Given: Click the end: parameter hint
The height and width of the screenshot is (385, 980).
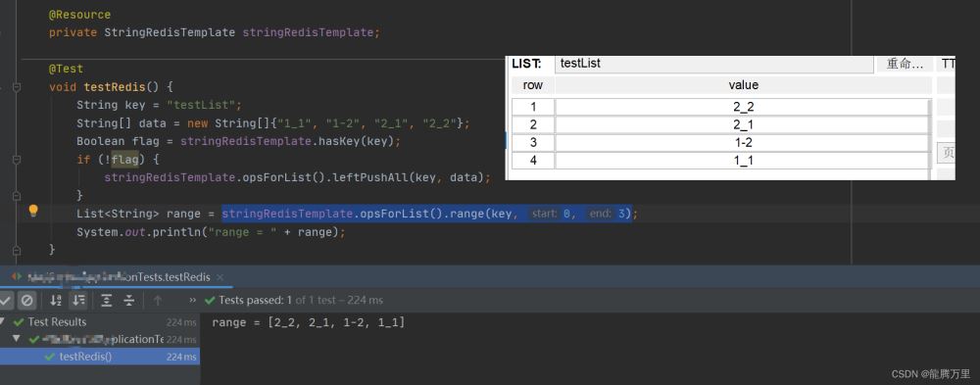Looking at the screenshot, I should point(601,214).
